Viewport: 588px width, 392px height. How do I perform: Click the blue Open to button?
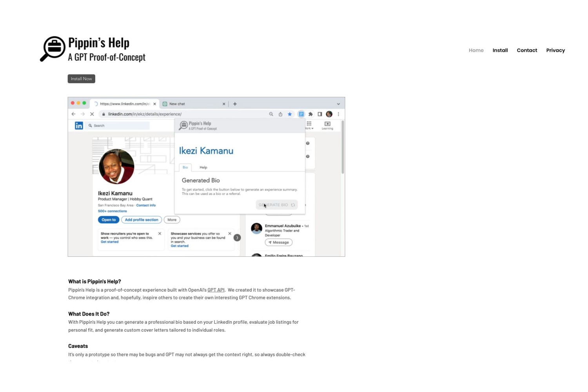click(109, 220)
